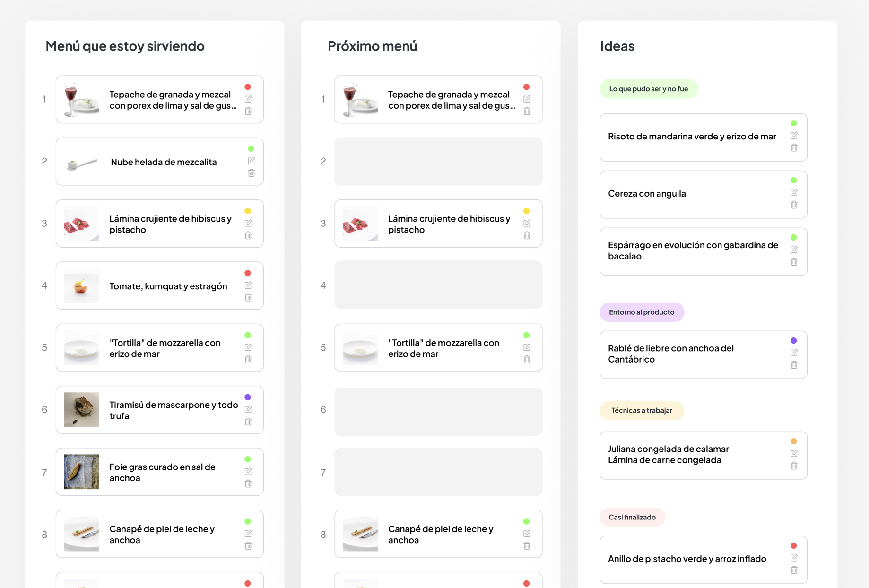The image size is (869, 588).
Task: Click empty slot 2 in Próximo menú
Action: pyautogui.click(x=438, y=162)
